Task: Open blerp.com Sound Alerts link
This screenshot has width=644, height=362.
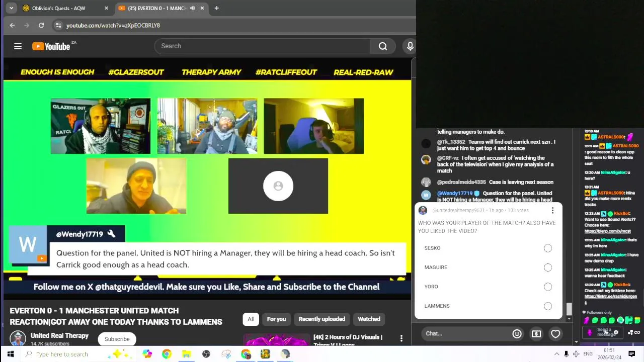Action: pos(607,231)
